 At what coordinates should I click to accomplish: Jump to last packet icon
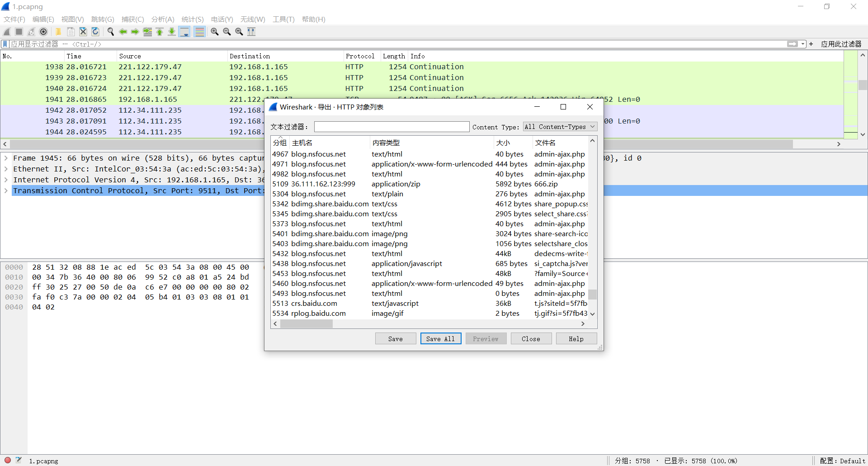pyautogui.click(x=172, y=32)
